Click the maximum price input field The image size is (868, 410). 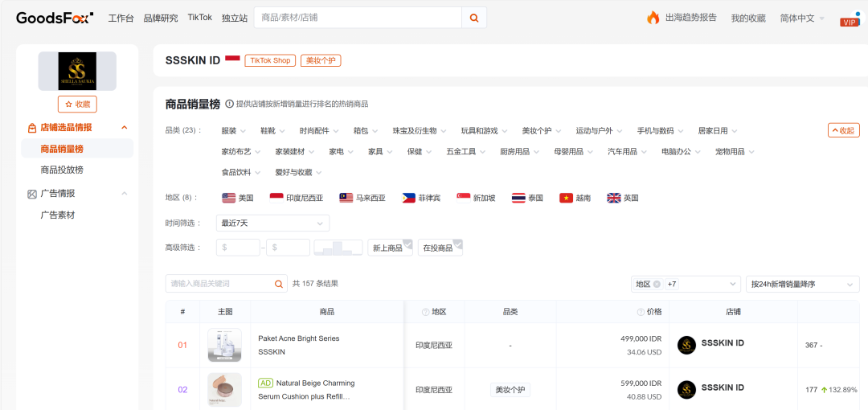pyautogui.click(x=288, y=248)
